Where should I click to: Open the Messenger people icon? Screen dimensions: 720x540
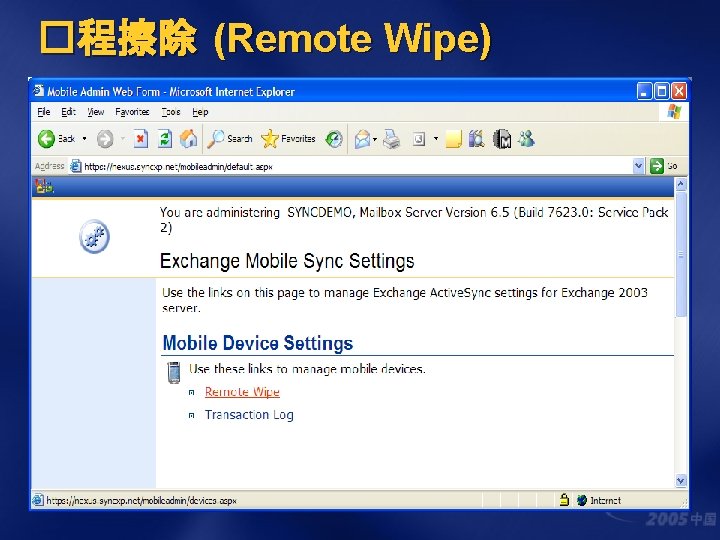pos(527,138)
